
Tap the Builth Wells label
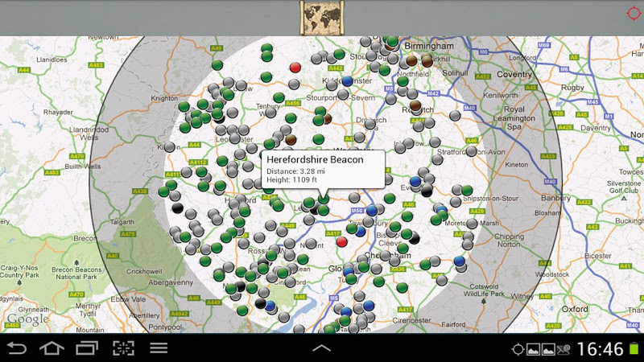(83, 167)
